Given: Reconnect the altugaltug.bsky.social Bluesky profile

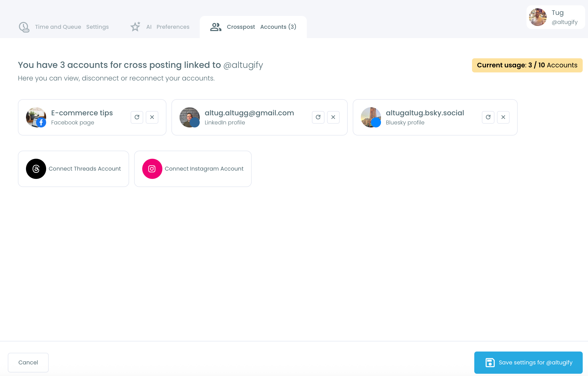Looking at the screenshot, I should [x=488, y=117].
